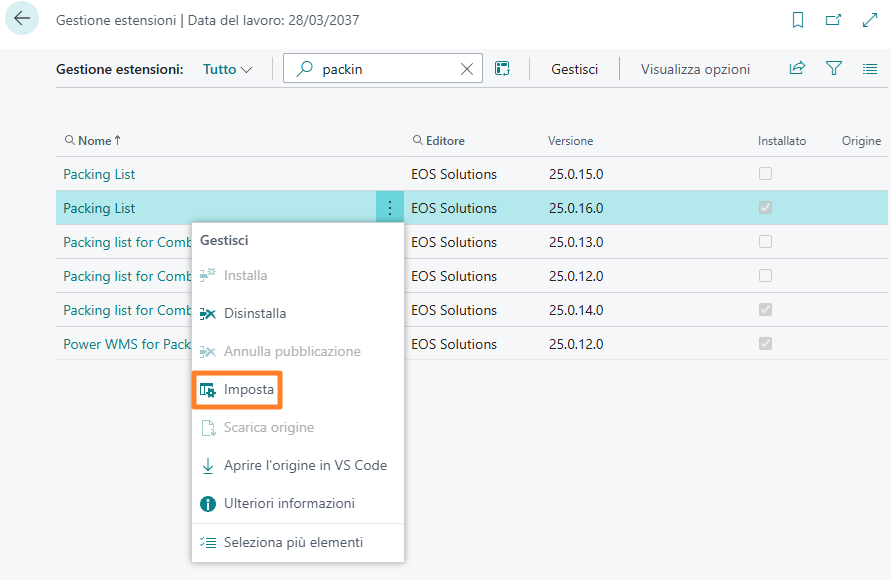
Task: Open the filter pane funnel icon
Action: pyautogui.click(x=833, y=69)
